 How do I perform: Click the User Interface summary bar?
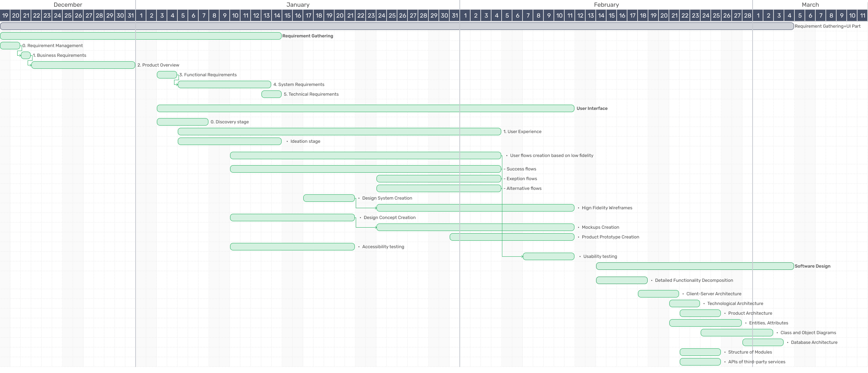point(365,108)
